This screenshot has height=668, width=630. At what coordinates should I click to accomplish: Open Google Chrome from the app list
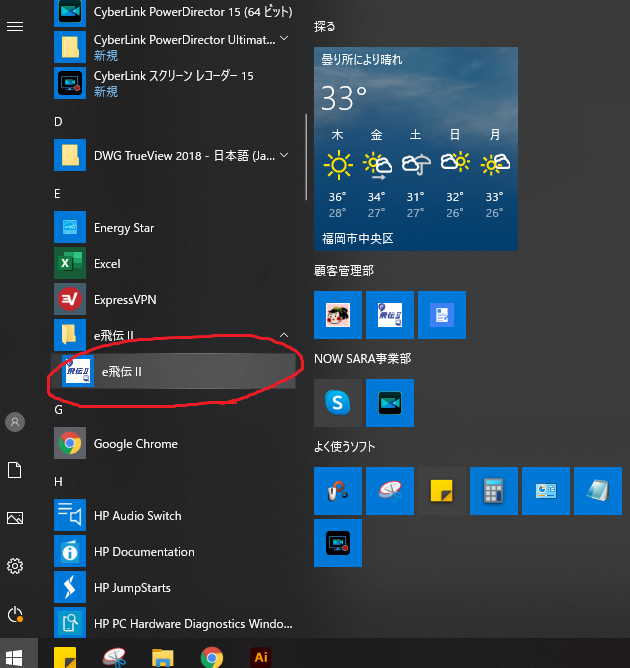pos(135,444)
